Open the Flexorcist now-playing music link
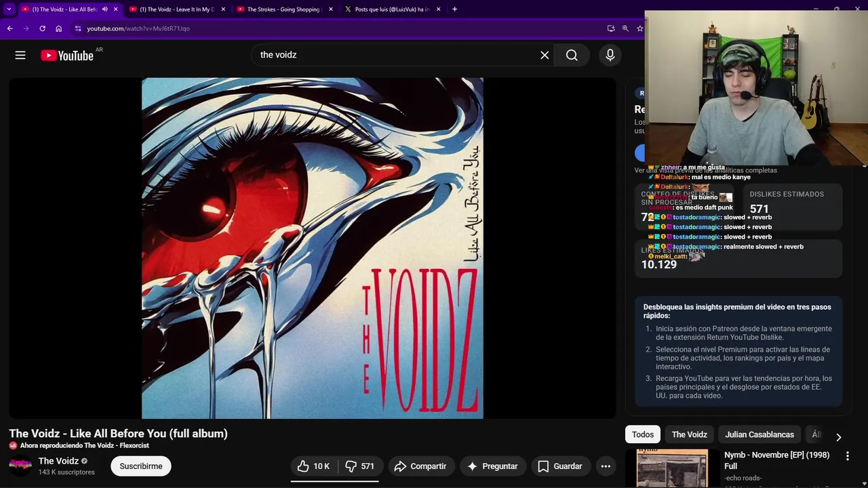Image resolution: width=868 pixels, height=488 pixels. 85,445
